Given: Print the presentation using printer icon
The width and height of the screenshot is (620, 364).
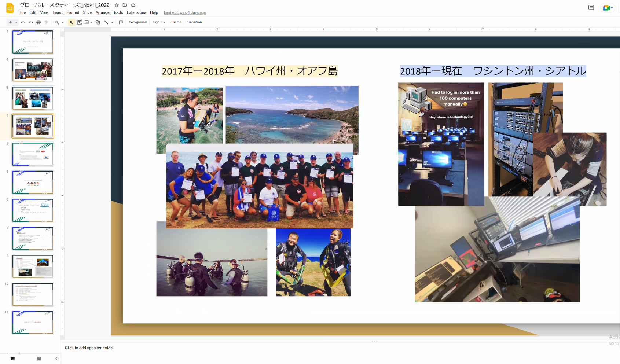Looking at the screenshot, I should 38,22.
